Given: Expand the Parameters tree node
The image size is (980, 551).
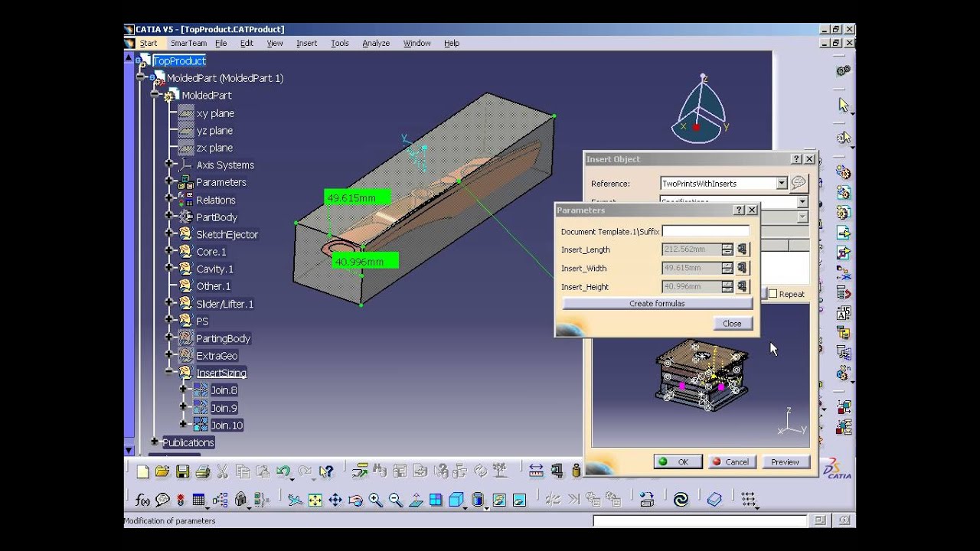Looking at the screenshot, I should [x=169, y=182].
